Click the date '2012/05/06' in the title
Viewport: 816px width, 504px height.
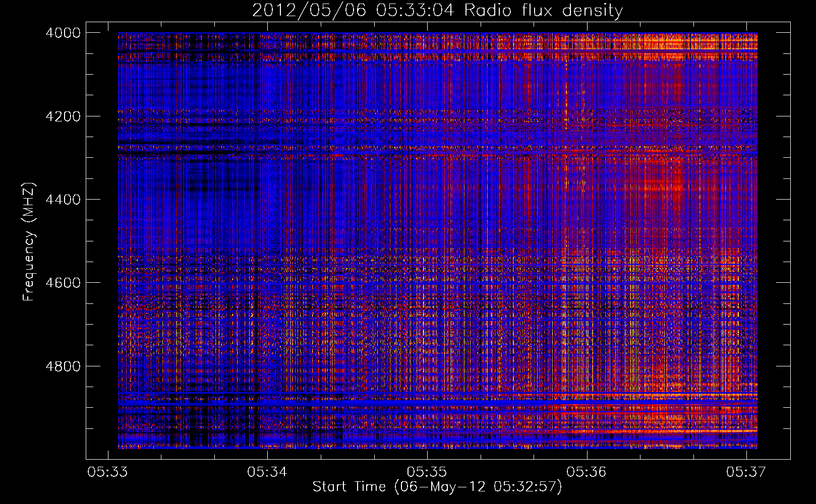[x=309, y=11]
